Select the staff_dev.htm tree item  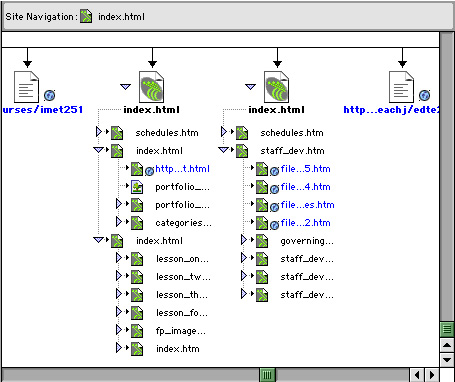click(x=292, y=151)
